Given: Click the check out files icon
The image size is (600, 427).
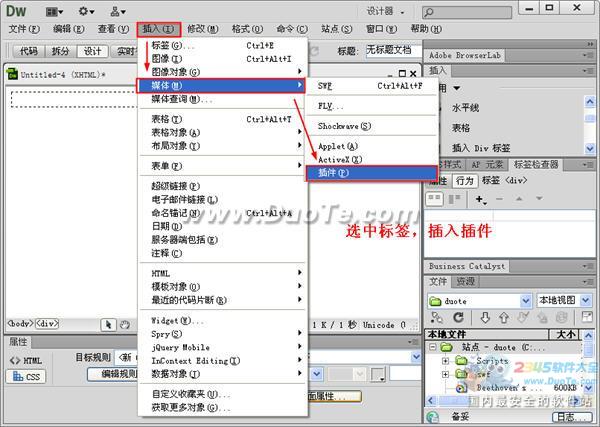Looking at the screenshot, I should tap(523, 317).
